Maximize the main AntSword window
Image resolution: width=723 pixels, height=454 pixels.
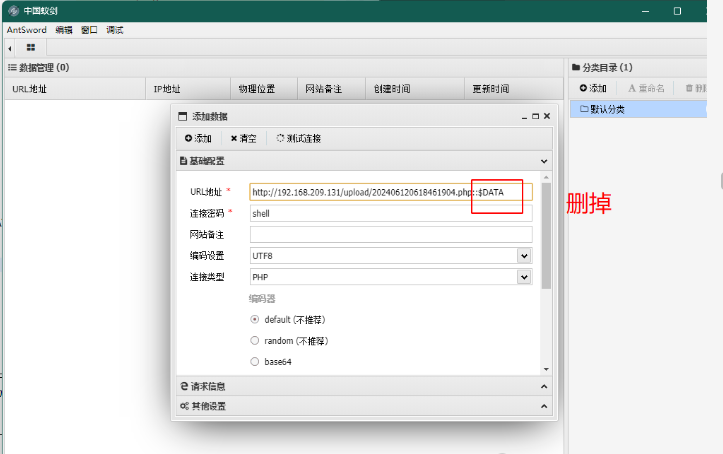point(677,11)
